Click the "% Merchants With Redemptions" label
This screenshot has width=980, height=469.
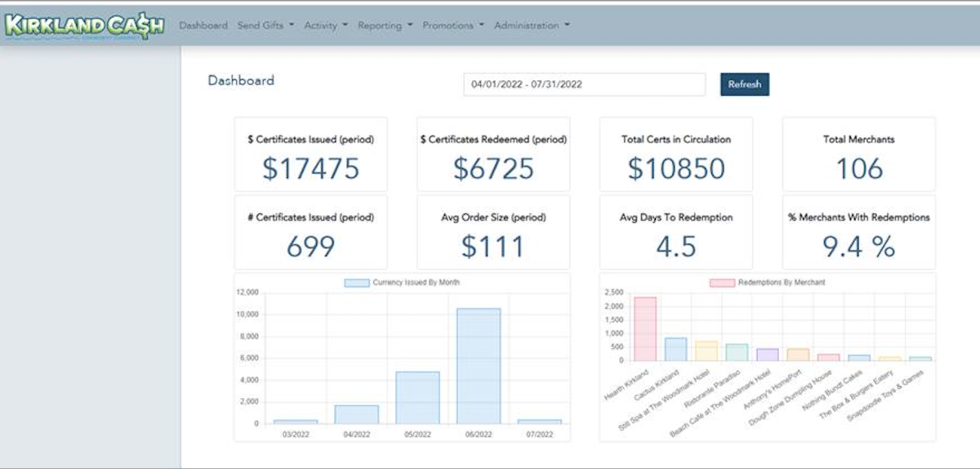tap(859, 217)
